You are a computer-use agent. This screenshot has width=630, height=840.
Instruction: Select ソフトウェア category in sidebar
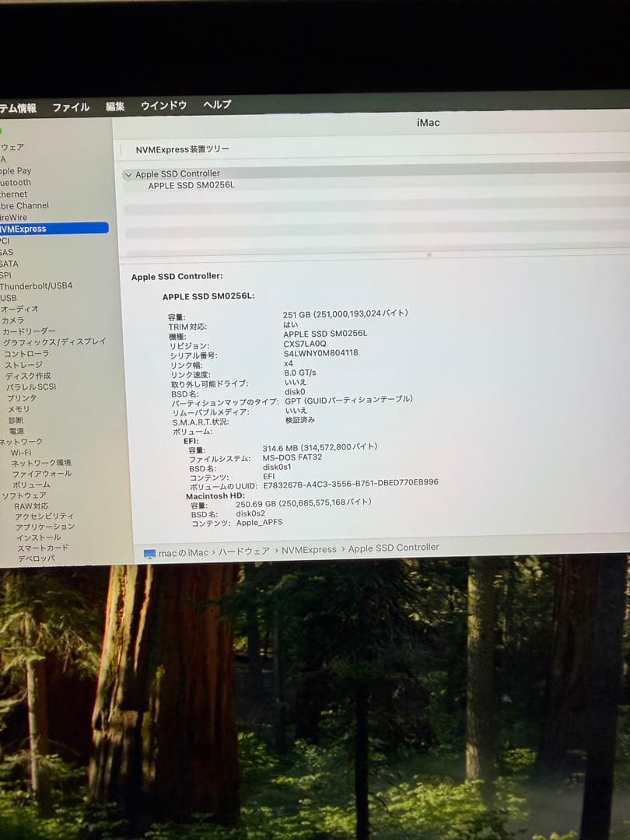pyautogui.click(x=24, y=495)
